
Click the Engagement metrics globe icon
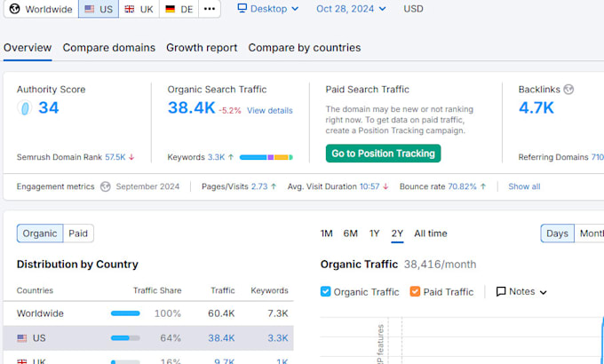click(x=106, y=186)
